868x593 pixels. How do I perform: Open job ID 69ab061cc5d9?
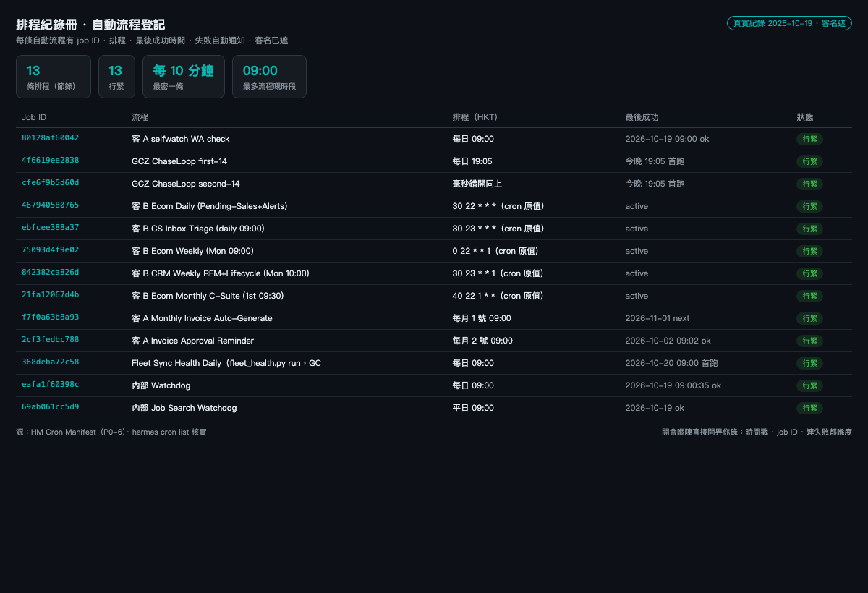tap(51, 407)
